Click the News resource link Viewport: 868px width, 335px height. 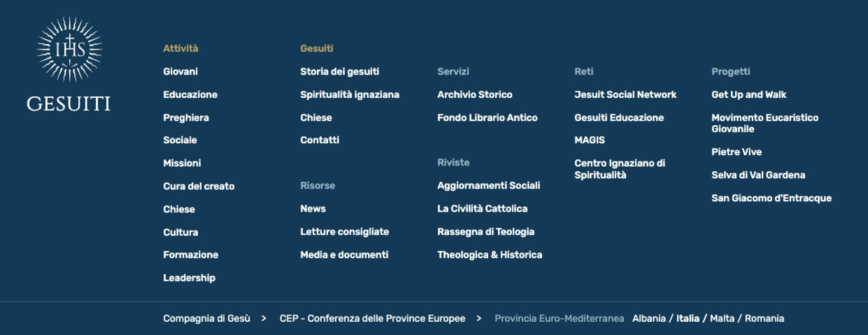(313, 208)
